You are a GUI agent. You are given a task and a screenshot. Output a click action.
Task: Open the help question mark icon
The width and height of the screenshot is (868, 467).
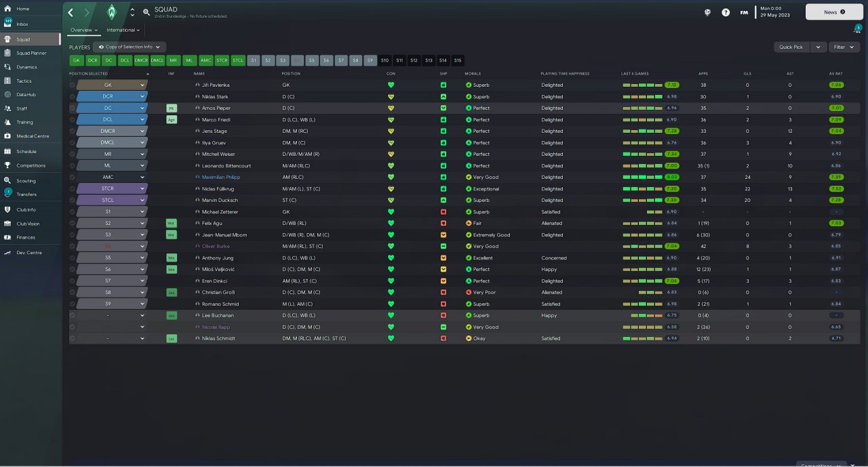[726, 12]
